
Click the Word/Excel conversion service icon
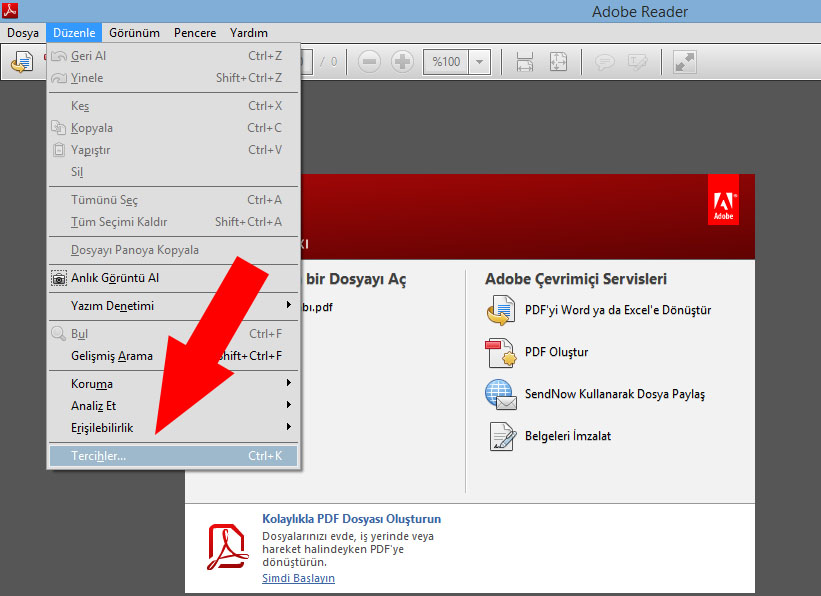(501, 310)
